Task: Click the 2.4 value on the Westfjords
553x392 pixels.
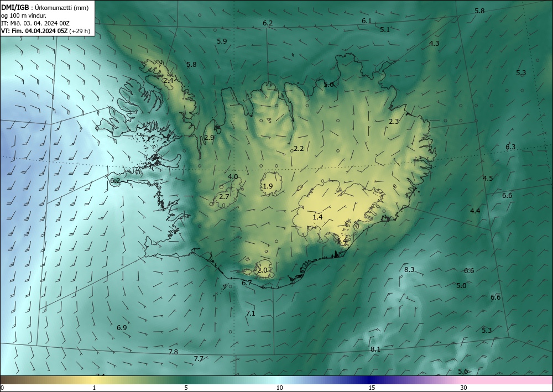Action: (168, 80)
